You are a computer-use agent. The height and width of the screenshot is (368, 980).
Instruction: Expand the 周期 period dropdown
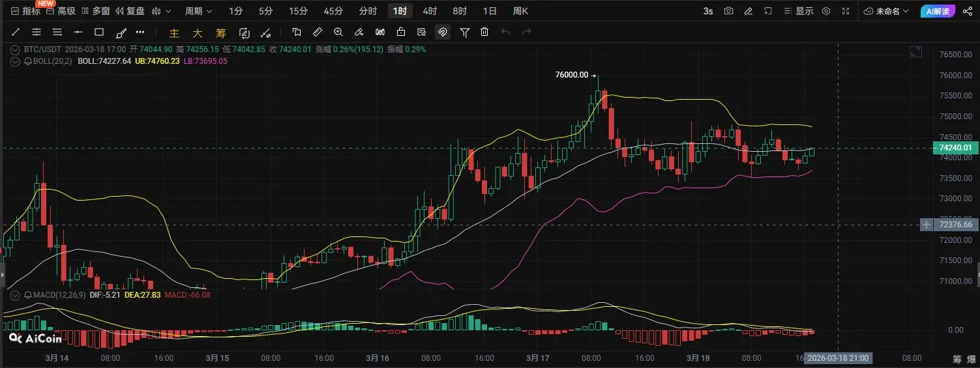pyautogui.click(x=198, y=11)
